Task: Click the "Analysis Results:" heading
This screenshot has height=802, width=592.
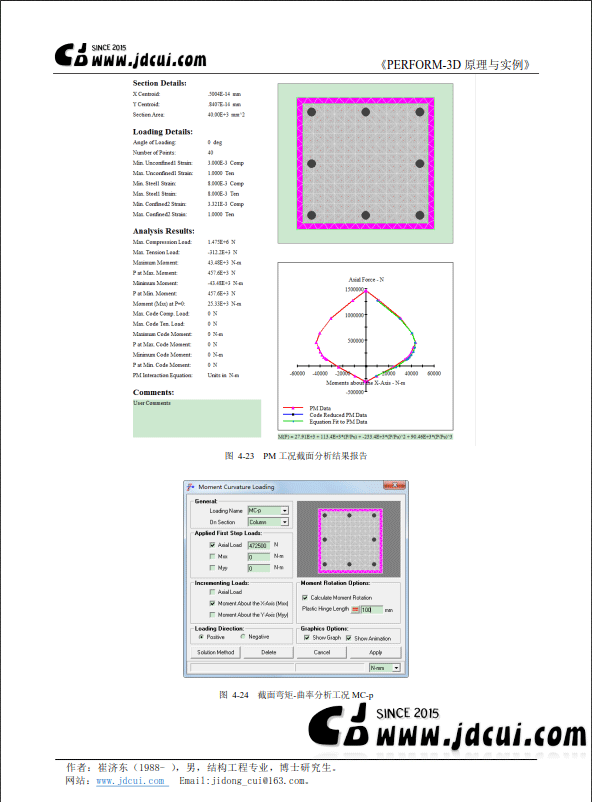Action: pos(163,231)
